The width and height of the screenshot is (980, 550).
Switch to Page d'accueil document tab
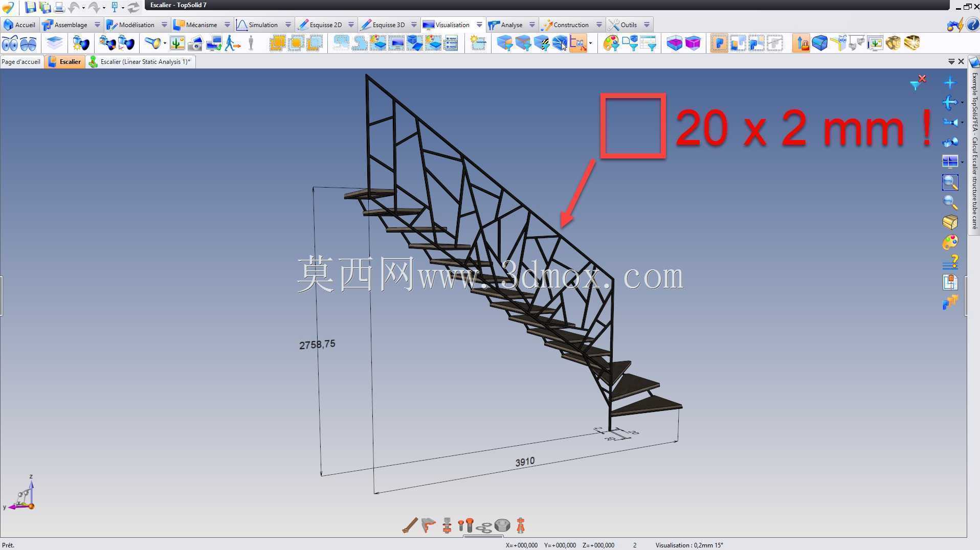[21, 62]
